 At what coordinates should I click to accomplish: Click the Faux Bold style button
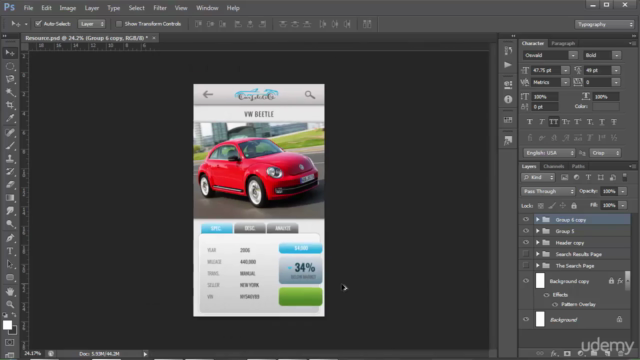[x=529, y=122]
